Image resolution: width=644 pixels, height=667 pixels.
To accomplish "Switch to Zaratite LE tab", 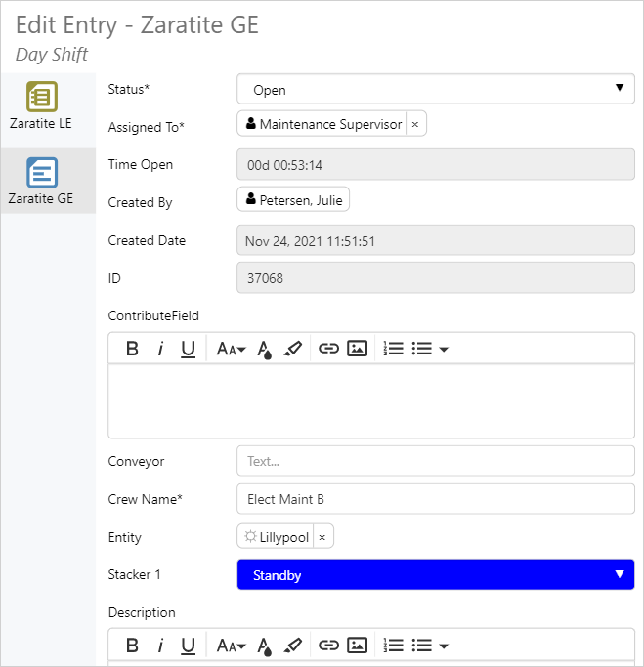I will coord(41,107).
